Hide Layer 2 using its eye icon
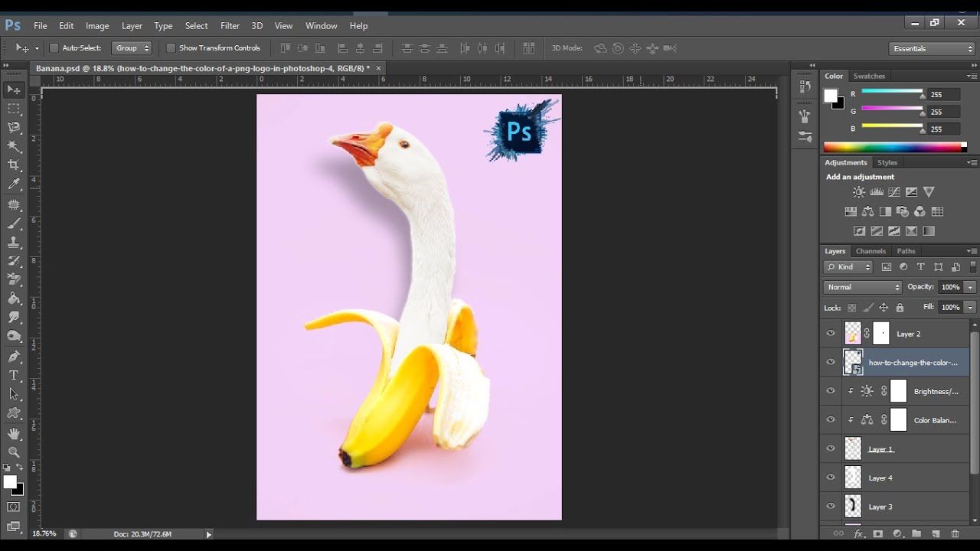This screenshot has width=980, height=551. pyautogui.click(x=831, y=333)
